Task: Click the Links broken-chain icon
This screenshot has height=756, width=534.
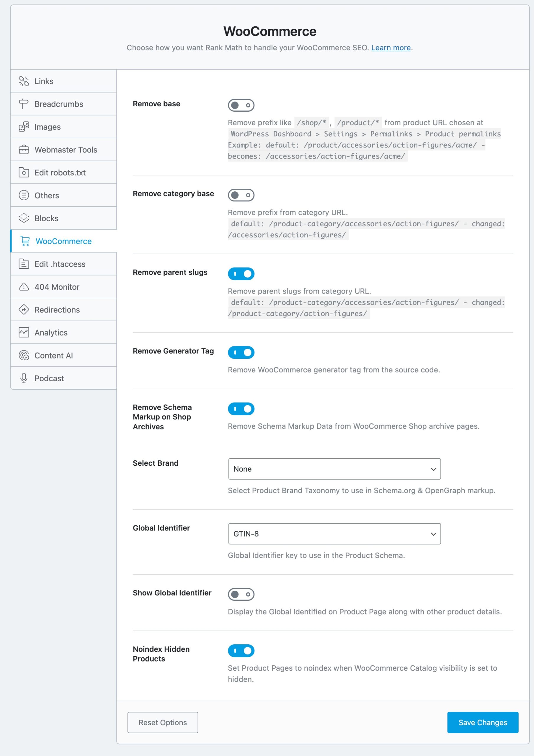Action: 24,81
